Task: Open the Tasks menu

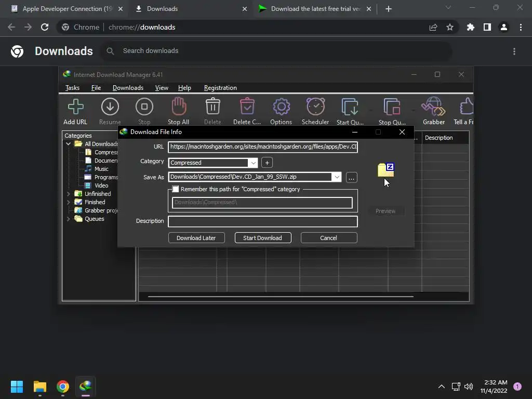Action: (72, 88)
